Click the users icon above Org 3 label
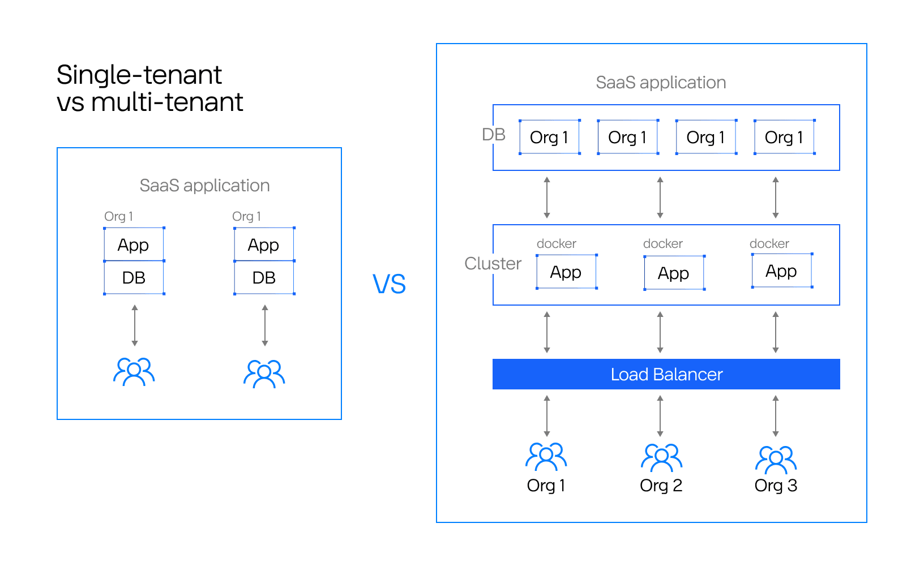Screen dimensions: 924x566 coord(776,460)
